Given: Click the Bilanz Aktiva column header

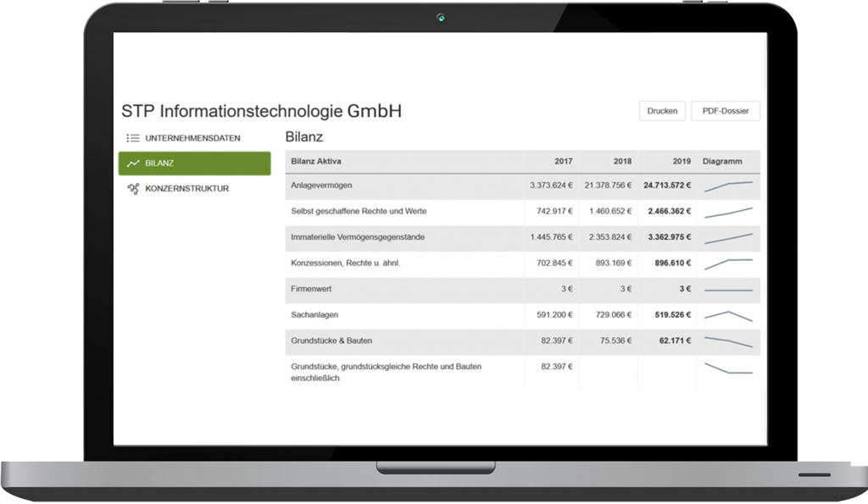Looking at the screenshot, I should [x=316, y=161].
